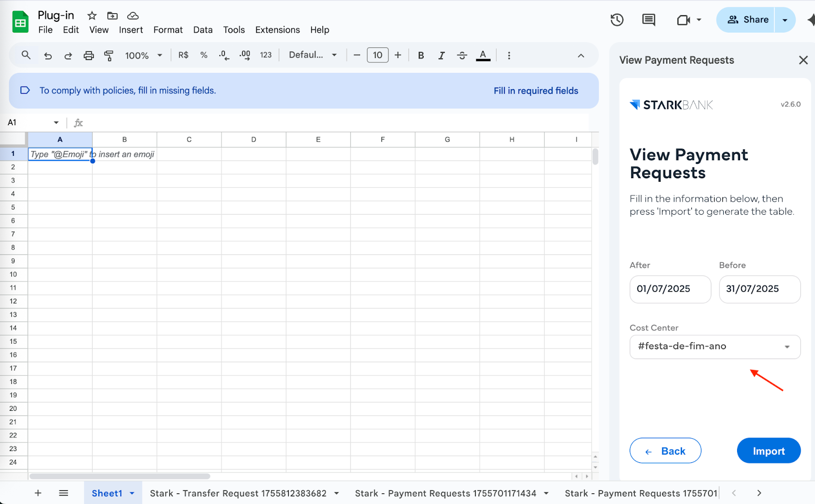Toggle italic formatting
The height and width of the screenshot is (504, 815).
click(x=442, y=55)
